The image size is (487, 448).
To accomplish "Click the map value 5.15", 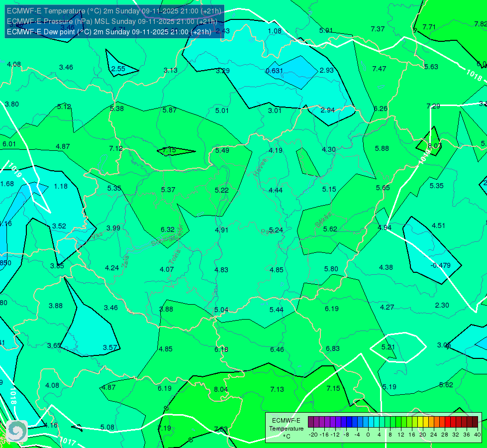I will [x=329, y=189].
